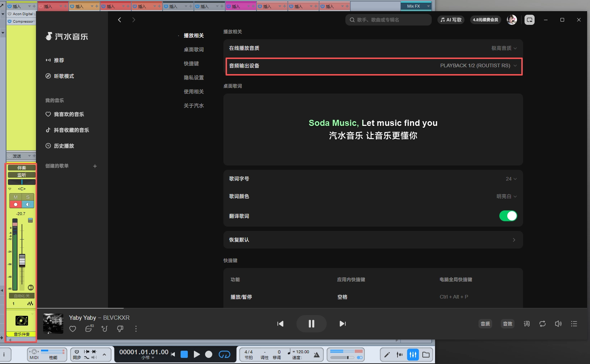The width and height of the screenshot is (590, 364).
Task: Open the DAW inspector view next to pencil
Action: point(399,355)
